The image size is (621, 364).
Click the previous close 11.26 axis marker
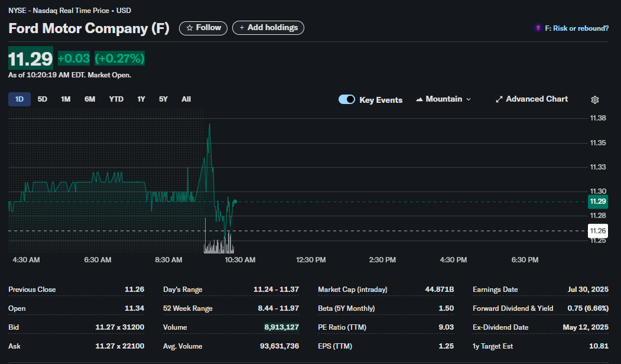click(597, 231)
